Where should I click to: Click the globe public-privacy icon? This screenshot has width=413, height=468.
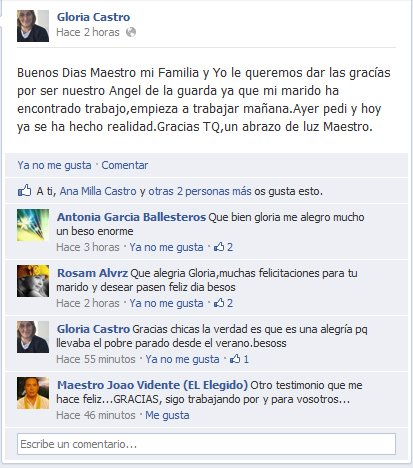pyautogui.click(x=131, y=32)
